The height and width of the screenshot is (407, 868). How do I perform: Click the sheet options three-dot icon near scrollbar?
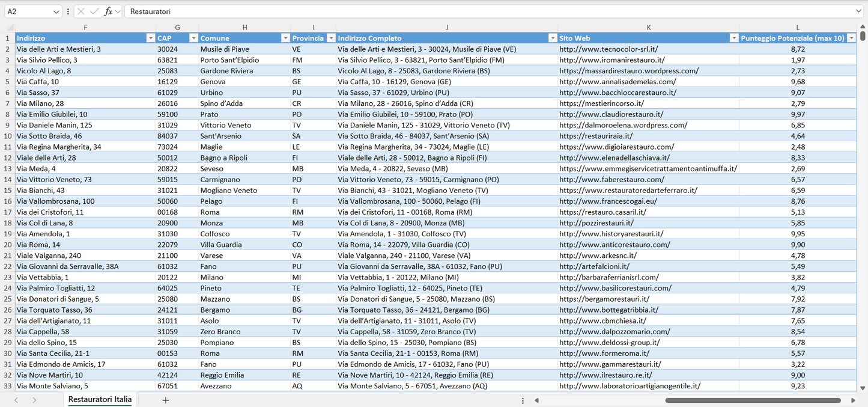(522, 399)
